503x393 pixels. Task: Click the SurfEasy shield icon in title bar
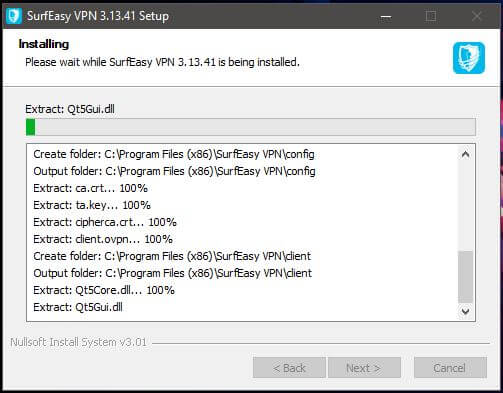[14, 16]
